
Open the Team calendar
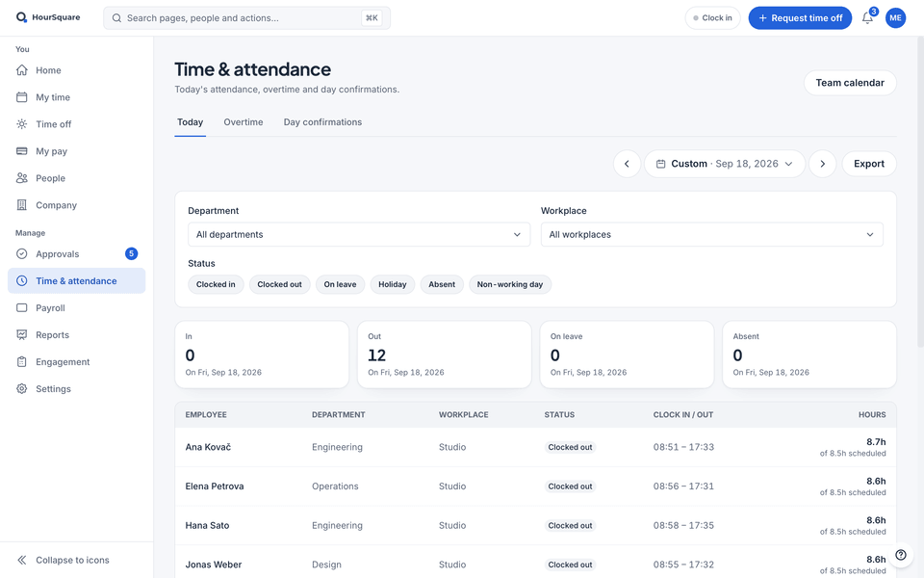pos(850,83)
